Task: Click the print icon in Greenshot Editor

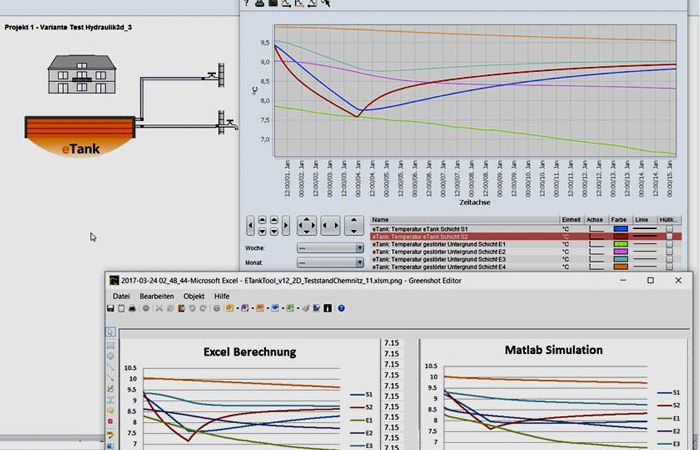Action: tap(134, 310)
